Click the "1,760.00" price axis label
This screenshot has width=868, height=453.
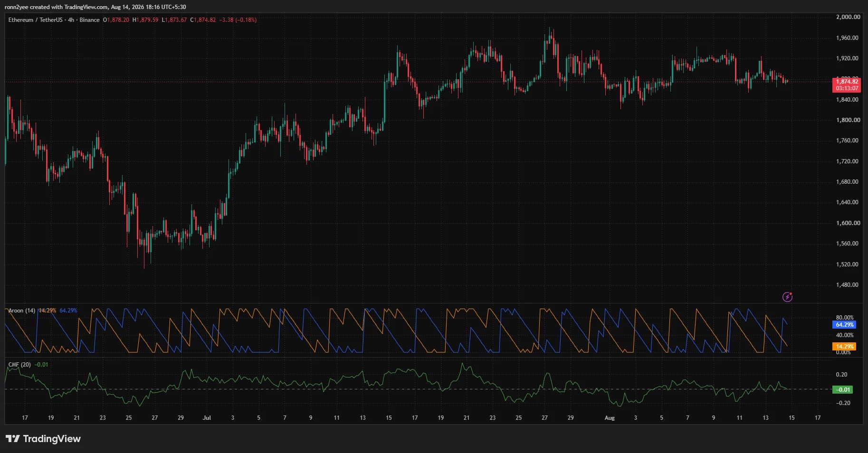click(848, 141)
